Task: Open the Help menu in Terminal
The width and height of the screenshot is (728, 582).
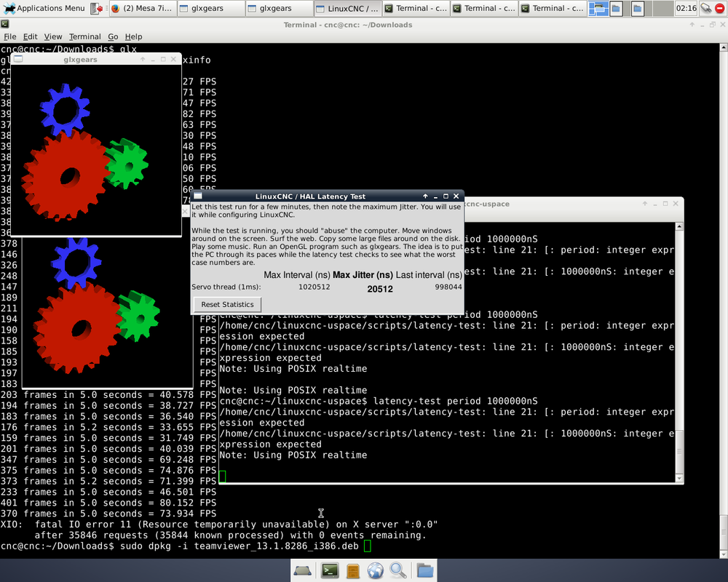Action: (133, 36)
